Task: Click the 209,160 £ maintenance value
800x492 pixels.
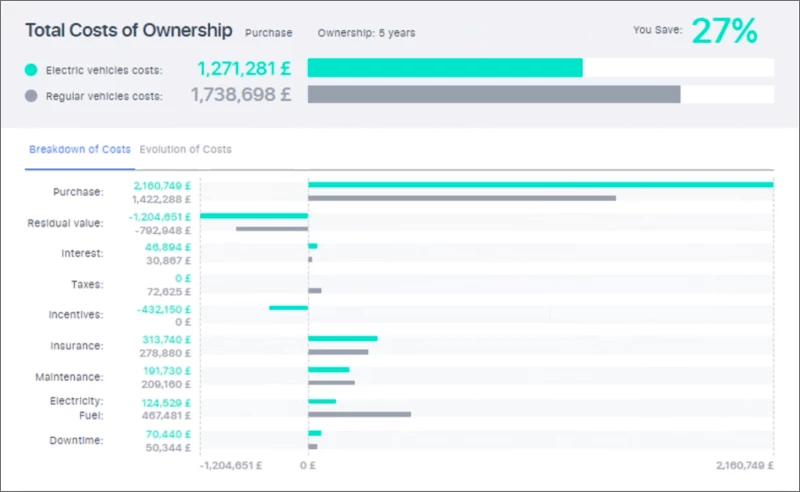Action: click(x=166, y=384)
